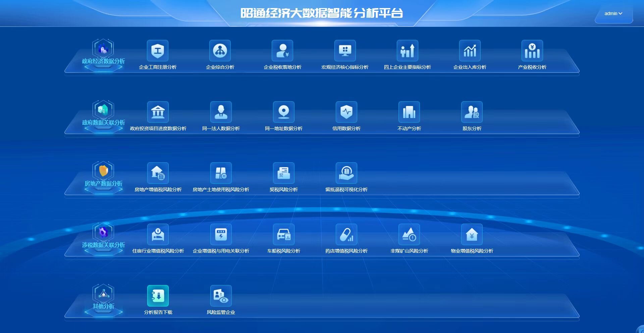Screen dimensions: 644x333
Task: Click the 宏观经济核心指标分析 text label
Action: [345, 67]
